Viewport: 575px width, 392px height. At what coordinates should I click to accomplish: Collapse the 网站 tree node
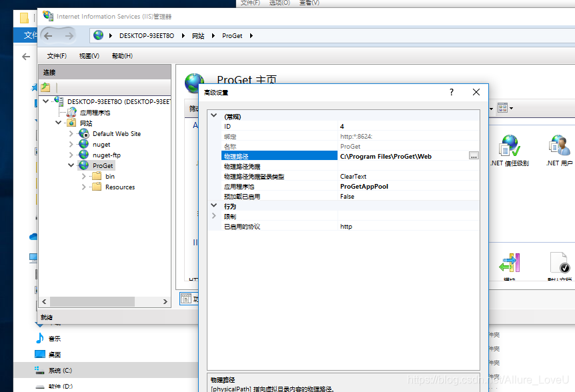coord(57,123)
